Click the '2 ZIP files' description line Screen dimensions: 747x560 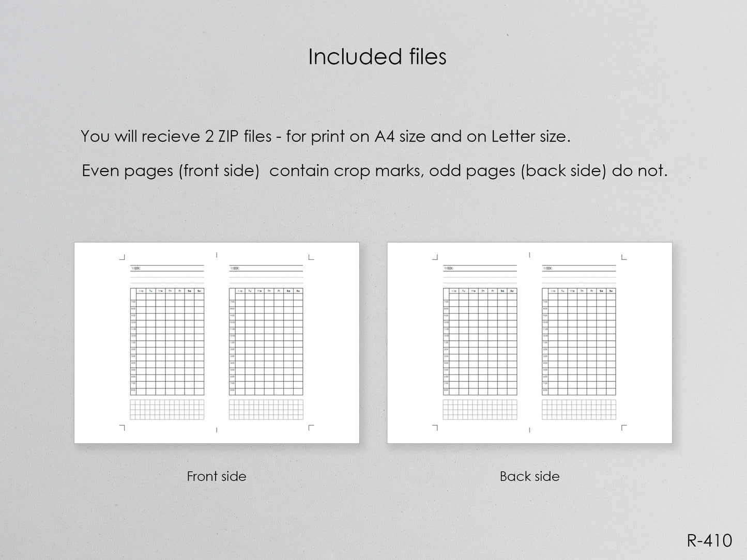[x=326, y=136]
